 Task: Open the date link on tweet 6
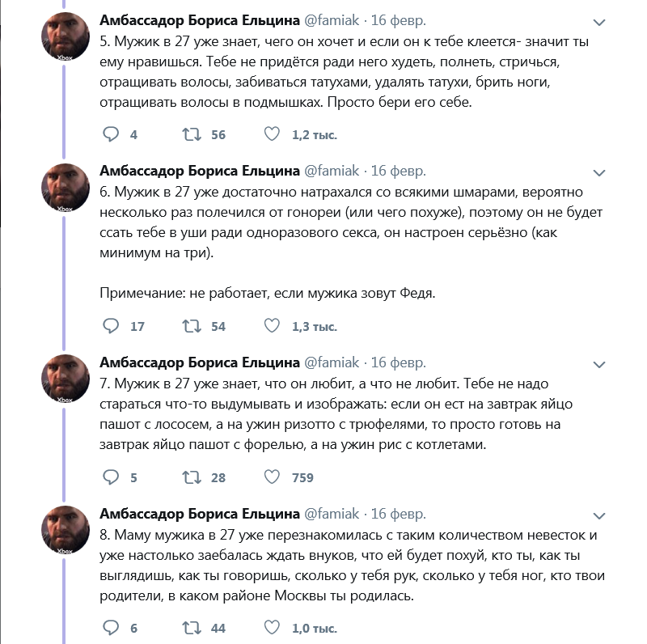[398, 171]
